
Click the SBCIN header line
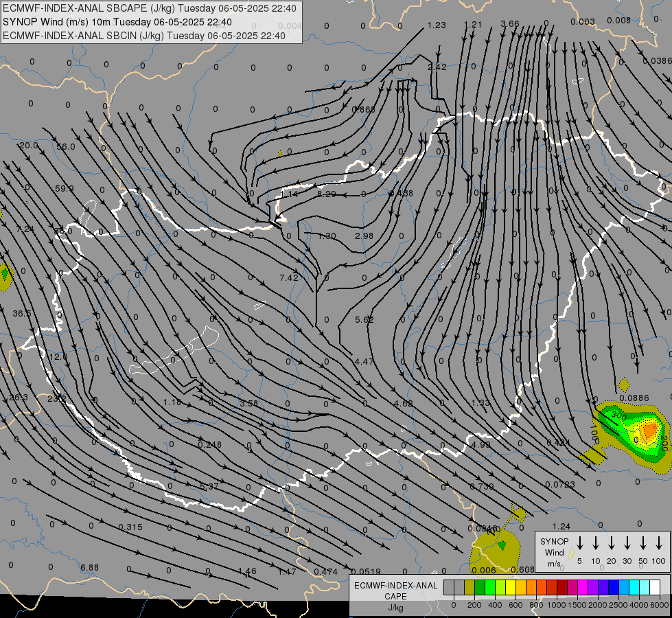pyautogui.click(x=144, y=36)
